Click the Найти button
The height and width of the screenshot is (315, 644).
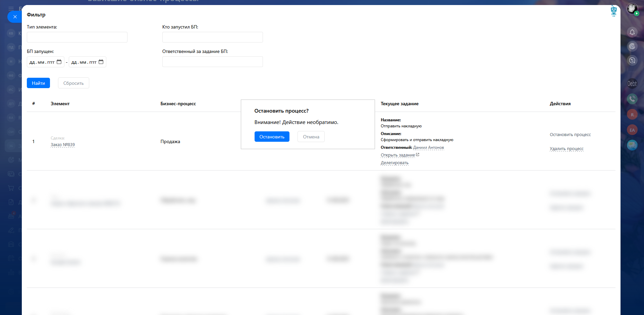(38, 83)
